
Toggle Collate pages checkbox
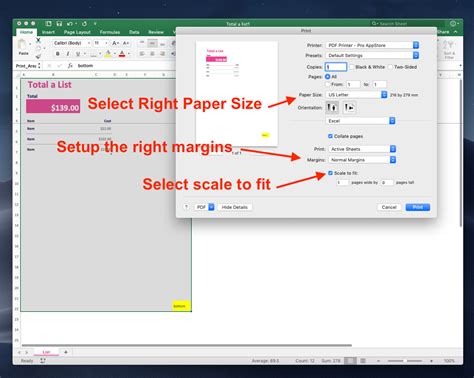click(330, 136)
